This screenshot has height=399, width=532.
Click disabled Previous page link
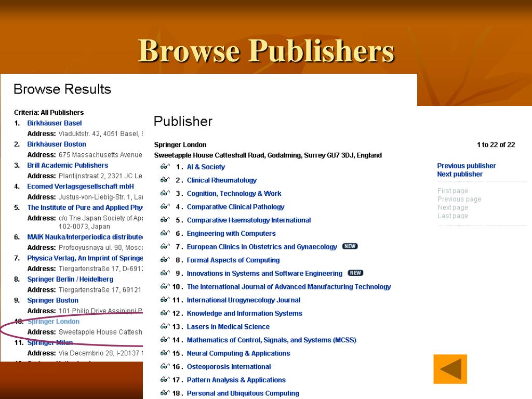(459, 199)
